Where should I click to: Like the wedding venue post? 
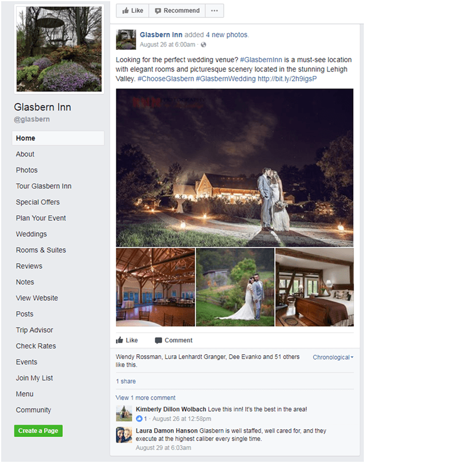[127, 340]
